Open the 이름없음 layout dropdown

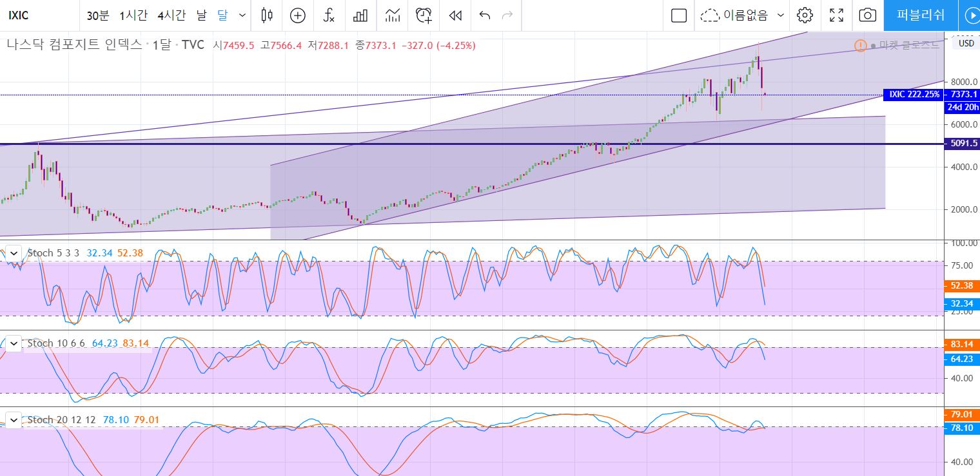coord(781,15)
